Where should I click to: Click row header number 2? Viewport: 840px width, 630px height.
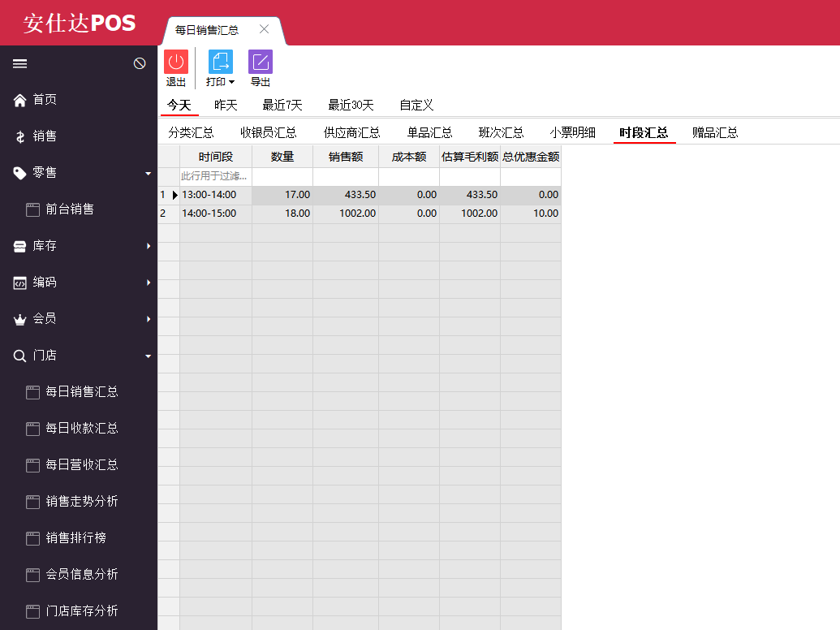pos(168,214)
